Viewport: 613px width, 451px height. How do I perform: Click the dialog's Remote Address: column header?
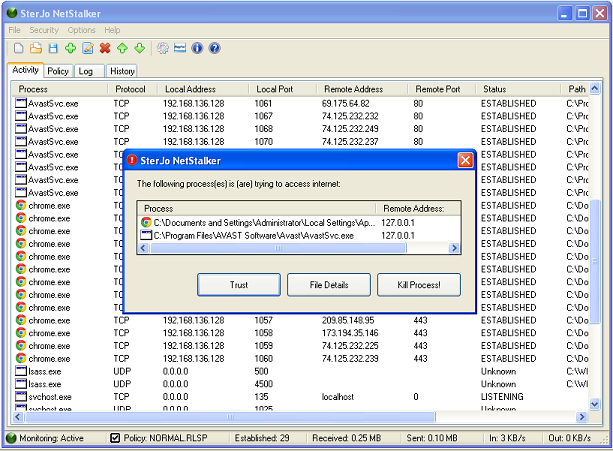[x=418, y=209]
